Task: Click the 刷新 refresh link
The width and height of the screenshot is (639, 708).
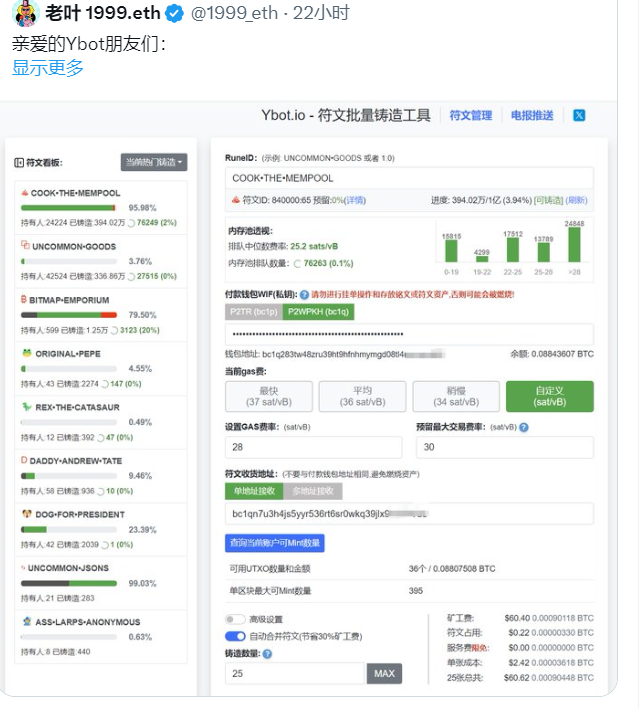Action: click(x=577, y=200)
